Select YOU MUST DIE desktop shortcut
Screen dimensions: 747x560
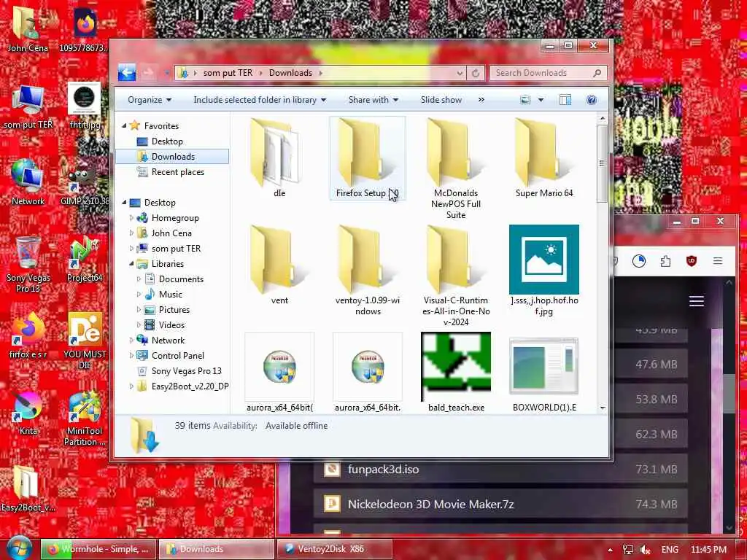(x=85, y=341)
